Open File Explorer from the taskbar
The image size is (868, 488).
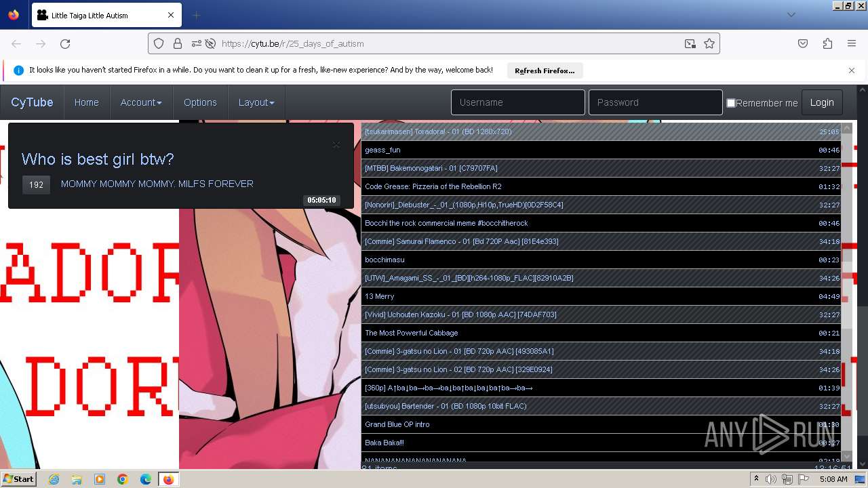pos(77,479)
